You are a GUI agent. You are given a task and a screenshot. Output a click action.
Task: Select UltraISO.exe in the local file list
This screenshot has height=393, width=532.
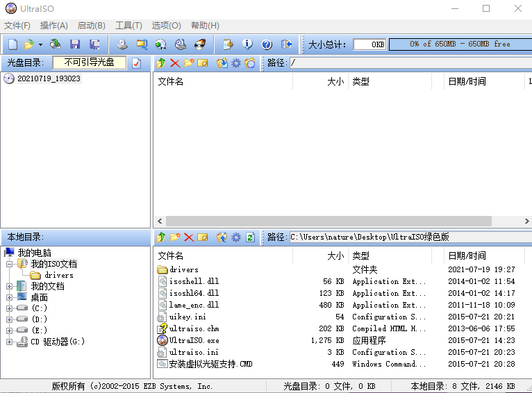click(x=194, y=340)
